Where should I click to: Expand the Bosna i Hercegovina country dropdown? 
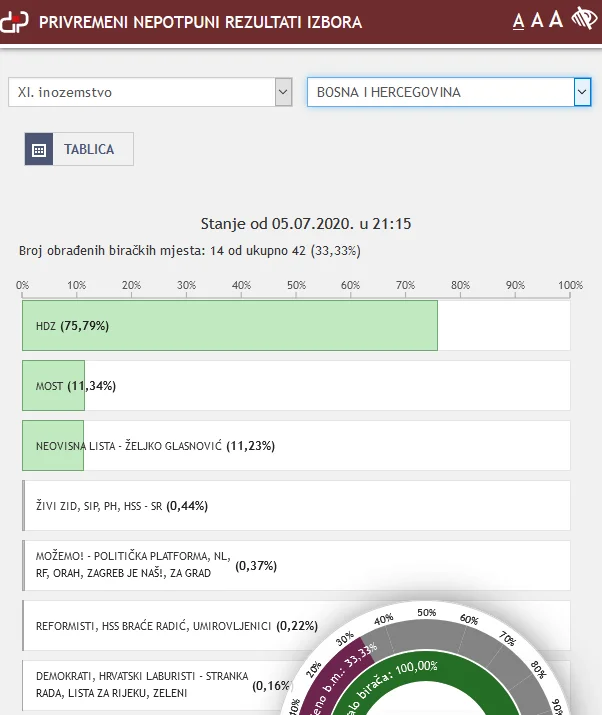[x=440, y=92]
